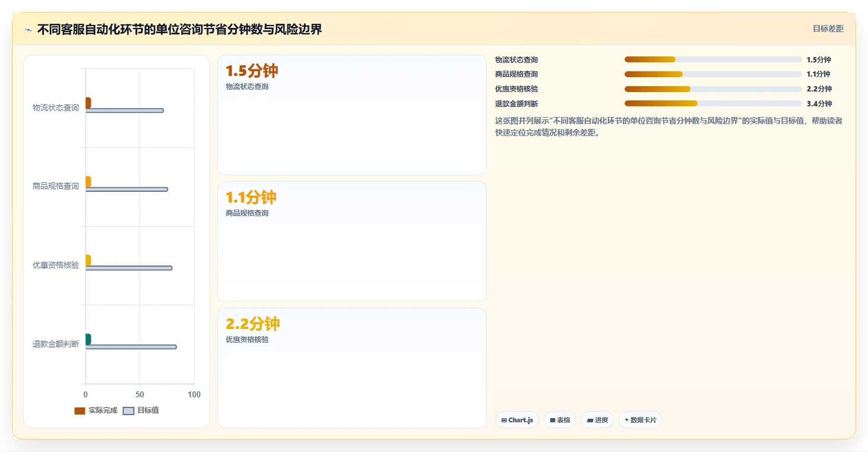Click the 表格 tag button
Screen dimensions: 868x452
pos(560,420)
